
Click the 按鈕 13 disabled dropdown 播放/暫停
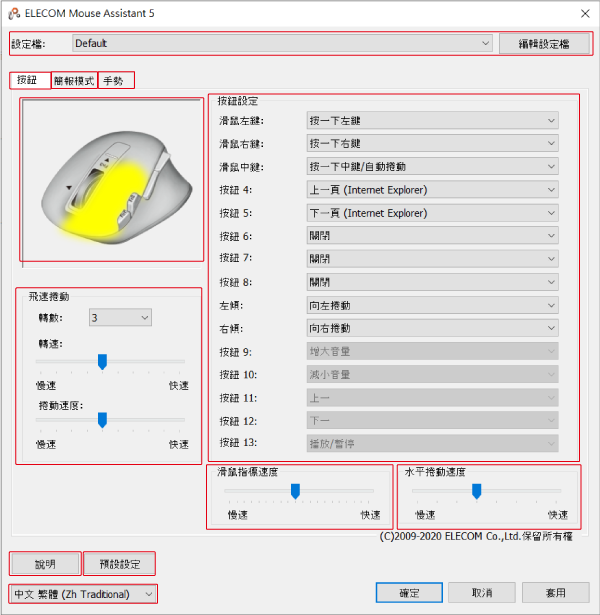pos(432,444)
